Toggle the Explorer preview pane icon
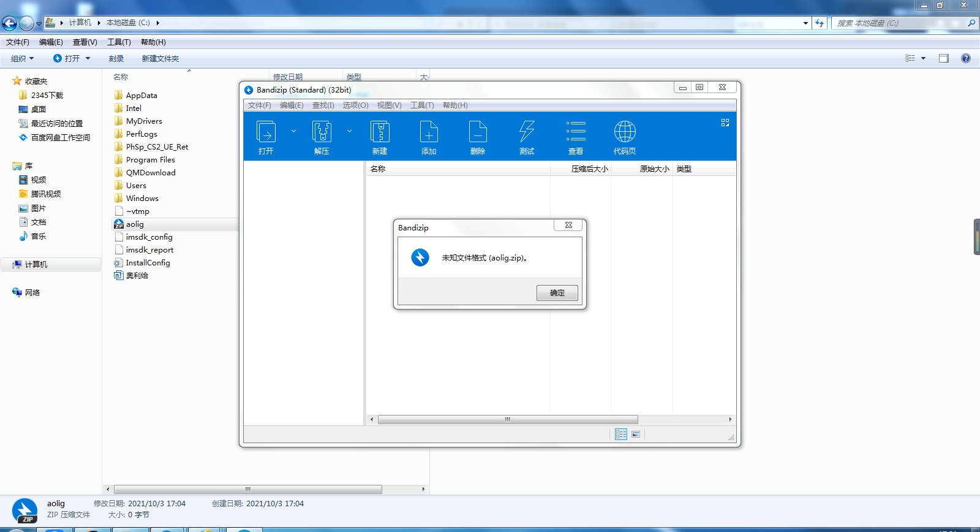 [944, 58]
